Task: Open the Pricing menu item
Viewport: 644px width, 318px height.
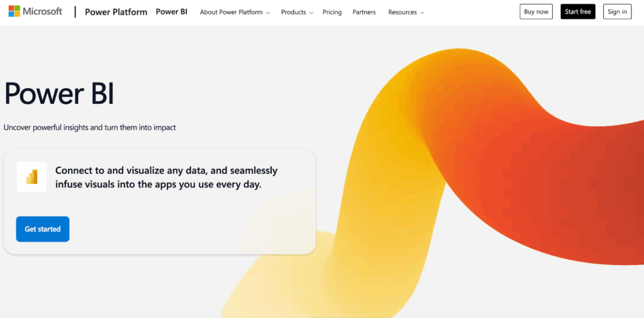Action: (x=333, y=12)
